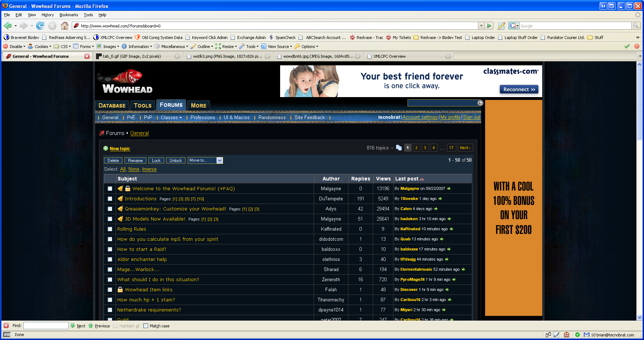This screenshot has height=340, width=644.
Task: Open the History menu
Action: pyautogui.click(x=48, y=15)
